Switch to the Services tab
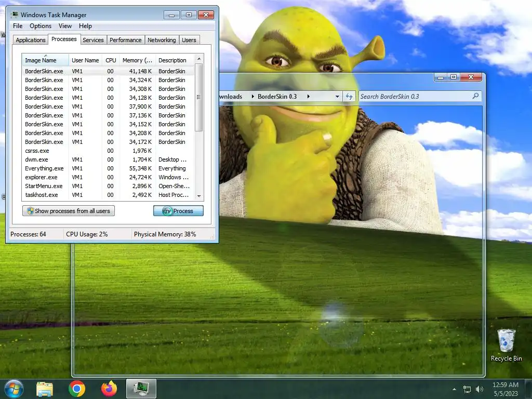532x399 pixels. coord(93,40)
